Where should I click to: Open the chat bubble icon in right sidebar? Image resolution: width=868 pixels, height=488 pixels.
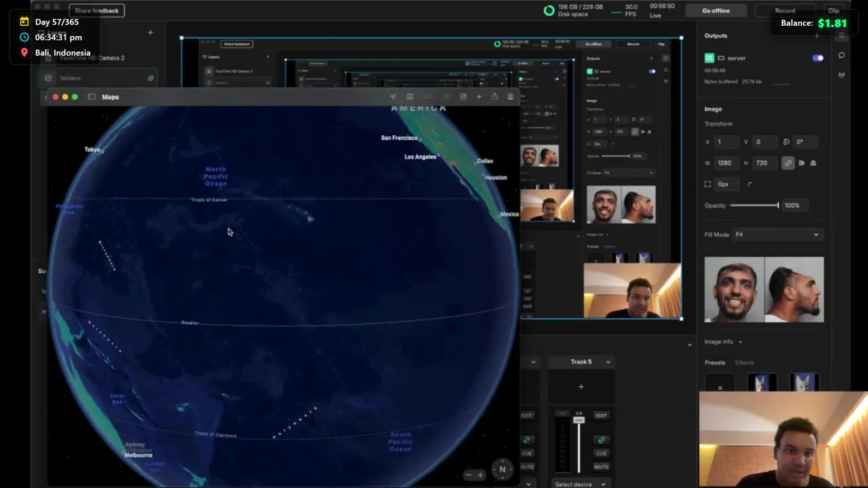[x=842, y=56]
